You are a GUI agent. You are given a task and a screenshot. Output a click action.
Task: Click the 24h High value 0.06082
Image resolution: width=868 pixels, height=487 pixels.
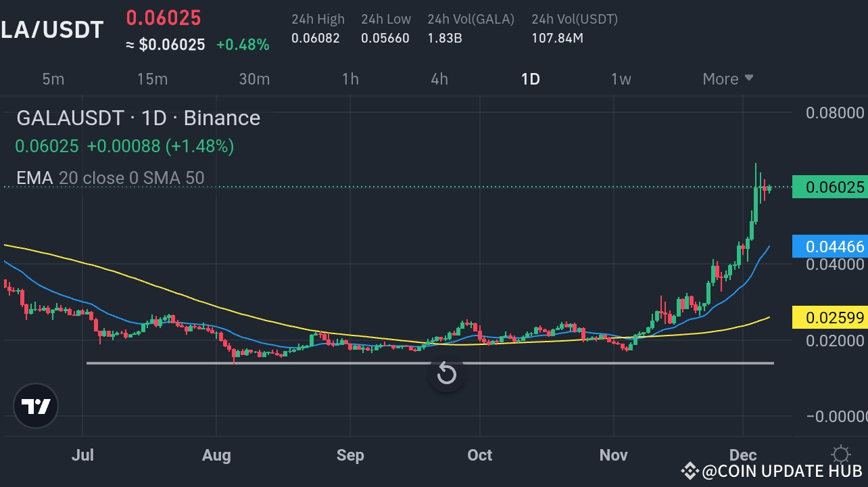[x=316, y=39]
